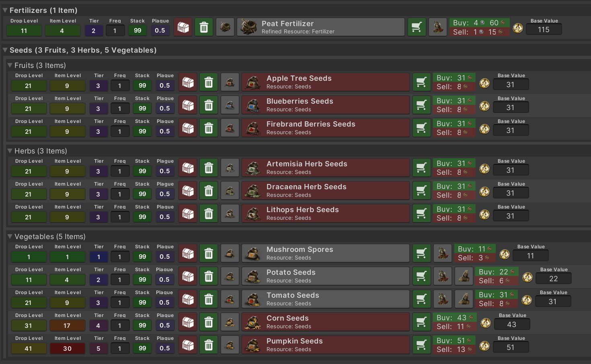Click the shopping cart icon for Blueberries Seeds
Image resolution: width=591 pixels, height=364 pixels.
pyautogui.click(x=421, y=105)
